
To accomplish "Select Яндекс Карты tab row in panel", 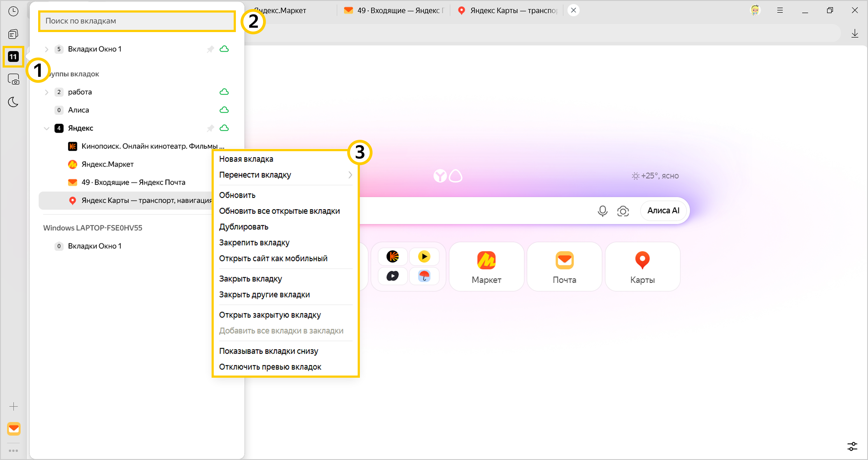I will 125,201.
